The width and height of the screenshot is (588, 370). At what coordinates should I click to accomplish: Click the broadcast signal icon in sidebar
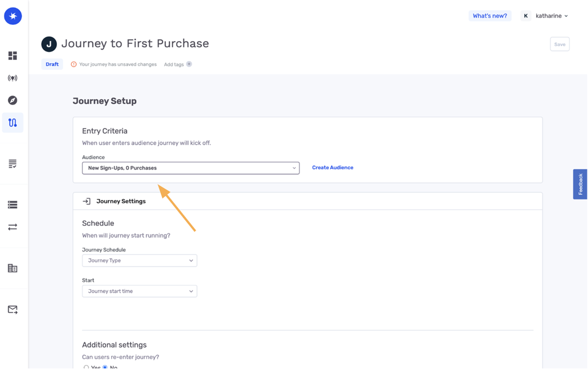[x=13, y=78]
